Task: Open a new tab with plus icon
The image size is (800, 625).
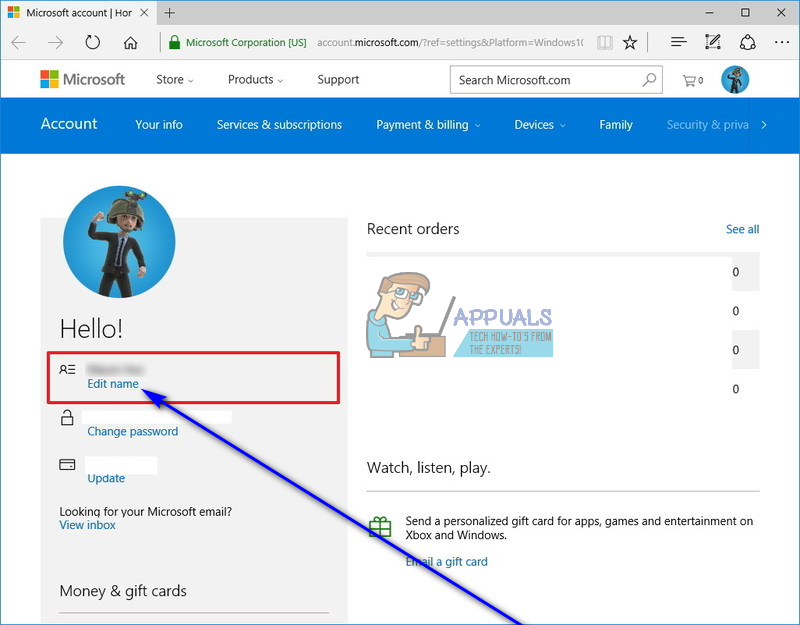Action: click(169, 13)
